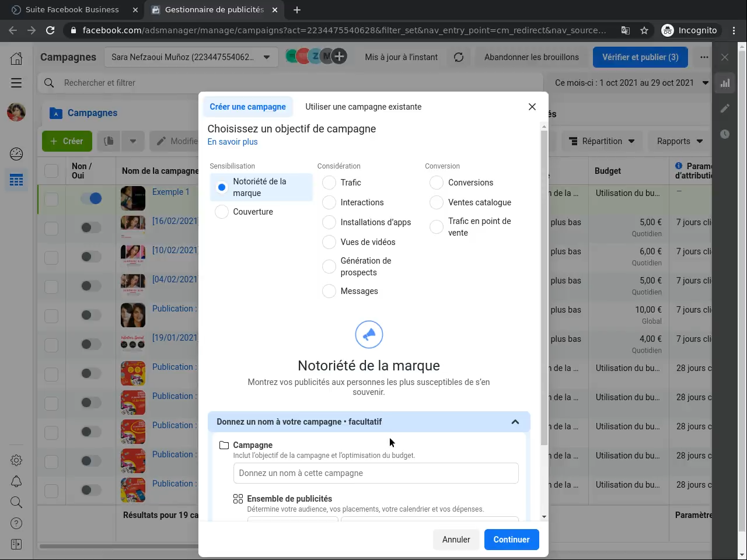Image resolution: width=747 pixels, height=560 pixels.
Task: Open a new browser tab
Action: point(297,10)
